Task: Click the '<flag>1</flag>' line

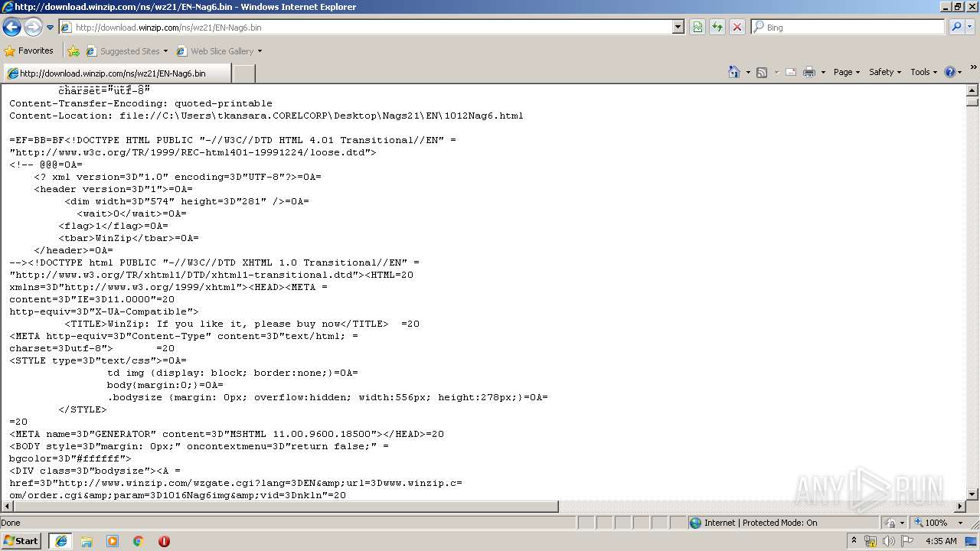Action: [x=113, y=226]
